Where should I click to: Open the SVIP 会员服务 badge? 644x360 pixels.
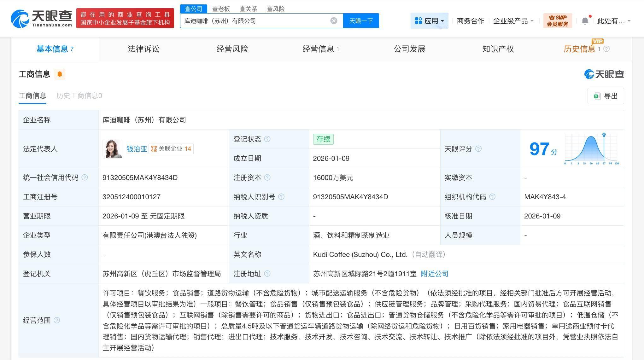point(557,21)
